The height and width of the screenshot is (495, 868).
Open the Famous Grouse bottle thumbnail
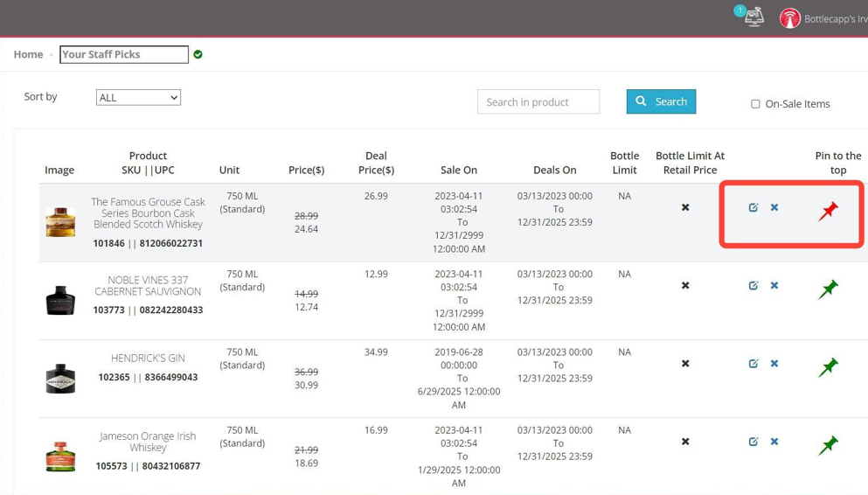(60, 222)
